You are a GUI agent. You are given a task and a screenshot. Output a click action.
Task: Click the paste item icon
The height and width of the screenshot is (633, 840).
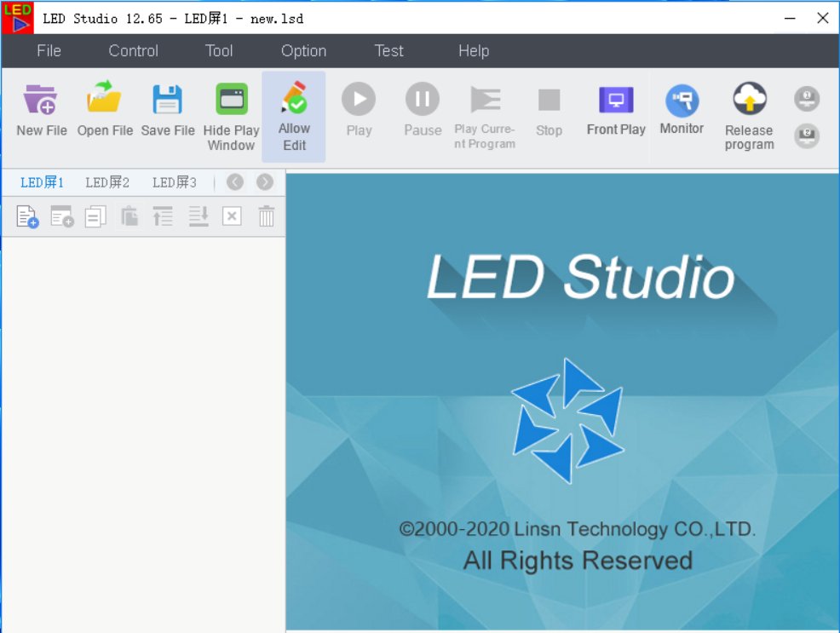click(129, 217)
